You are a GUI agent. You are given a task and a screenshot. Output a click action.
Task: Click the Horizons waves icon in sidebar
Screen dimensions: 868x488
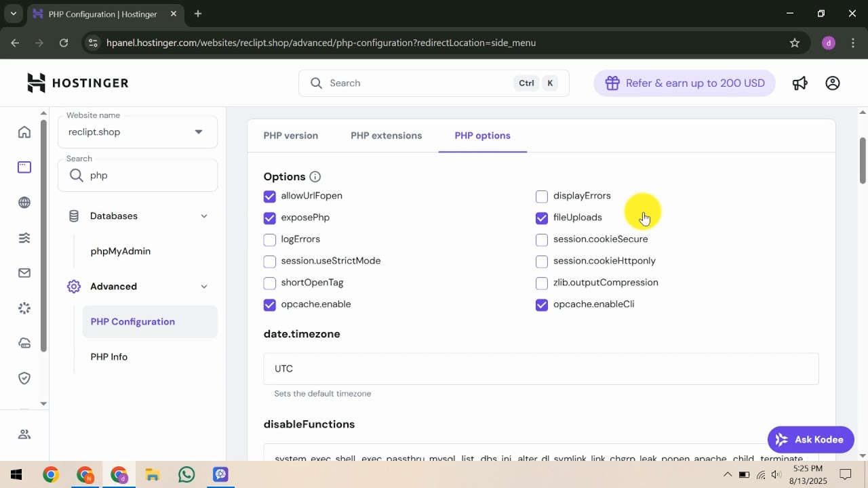(x=24, y=238)
